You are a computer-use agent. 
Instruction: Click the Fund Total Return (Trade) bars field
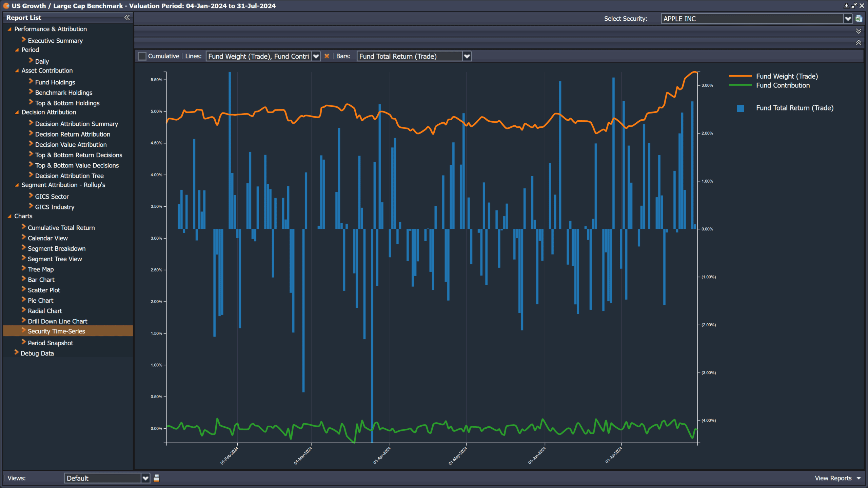point(410,56)
